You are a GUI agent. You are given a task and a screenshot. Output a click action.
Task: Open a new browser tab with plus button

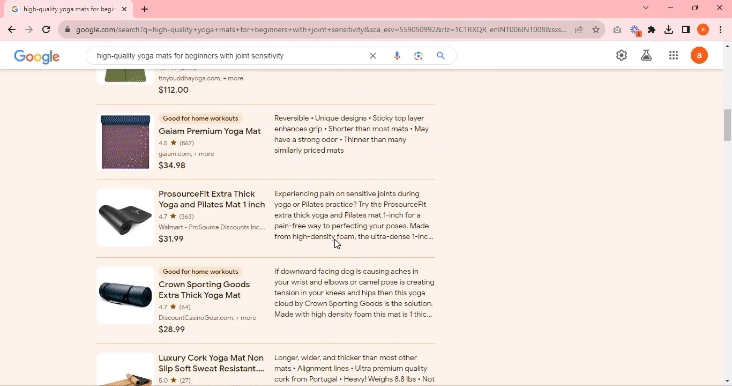pos(144,9)
